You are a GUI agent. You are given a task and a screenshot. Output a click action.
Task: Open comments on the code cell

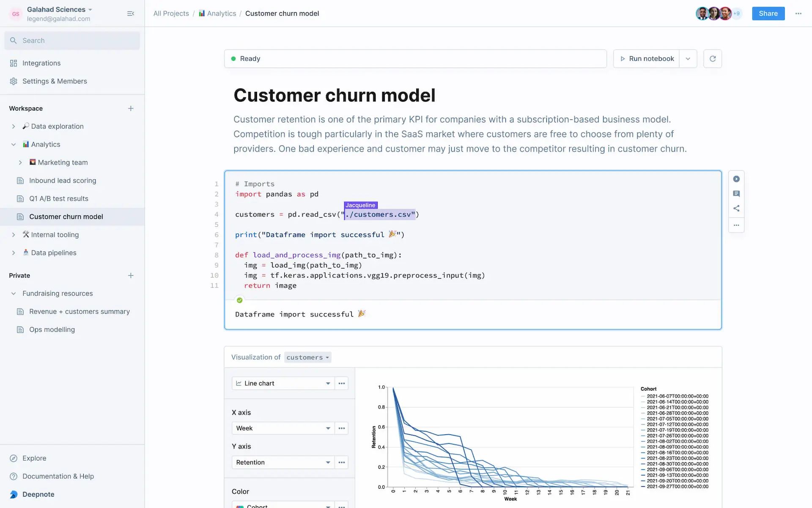pyautogui.click(x=736, y=193)
